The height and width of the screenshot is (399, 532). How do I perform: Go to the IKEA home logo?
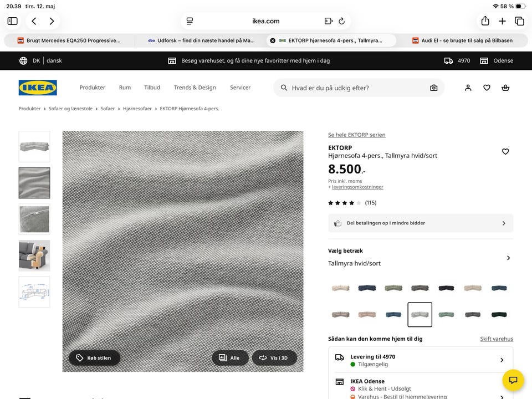tap(38, 88)
